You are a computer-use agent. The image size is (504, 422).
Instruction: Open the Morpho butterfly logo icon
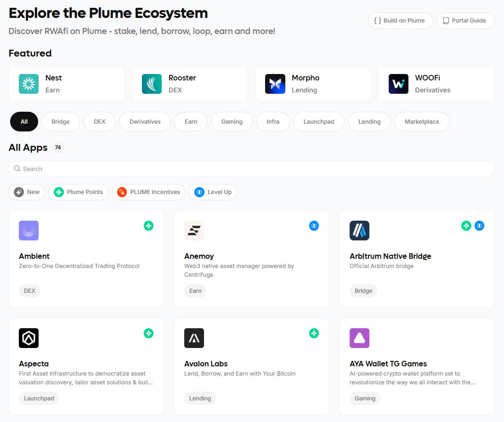(x=275, y=84)
